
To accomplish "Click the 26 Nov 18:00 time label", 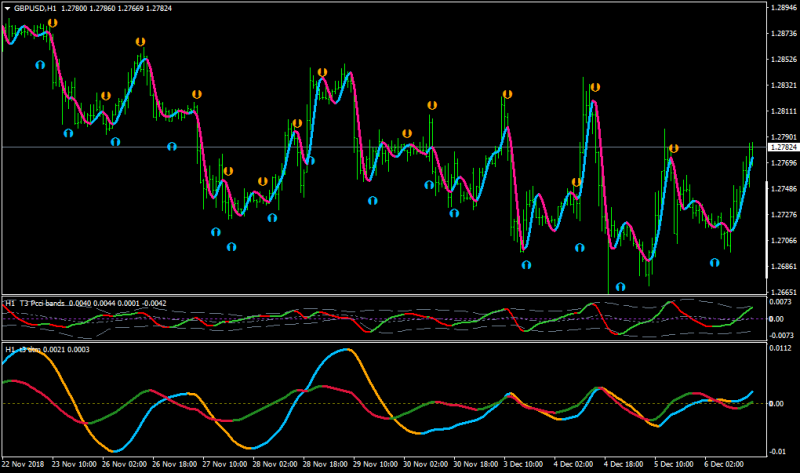I will pos(174,464).
